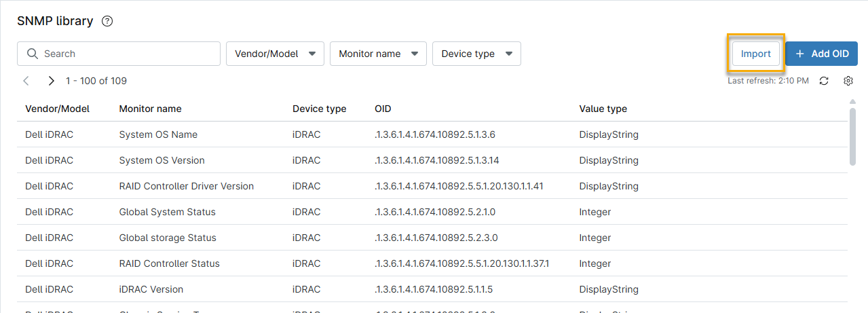Viewport: 868px width, 313px height.
Task: Click DisplayString value in iDRAC Version row
Action: point(609,289)
